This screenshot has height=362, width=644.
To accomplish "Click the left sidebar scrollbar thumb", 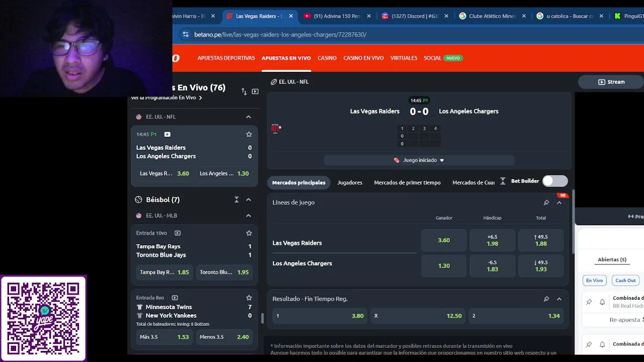I will pyautogui.click(x=262, y=318).
